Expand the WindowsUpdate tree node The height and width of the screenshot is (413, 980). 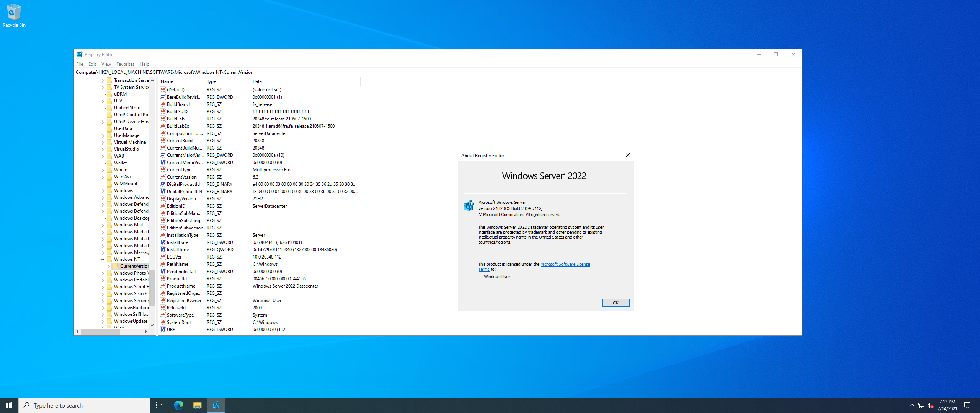click(103, 321)
